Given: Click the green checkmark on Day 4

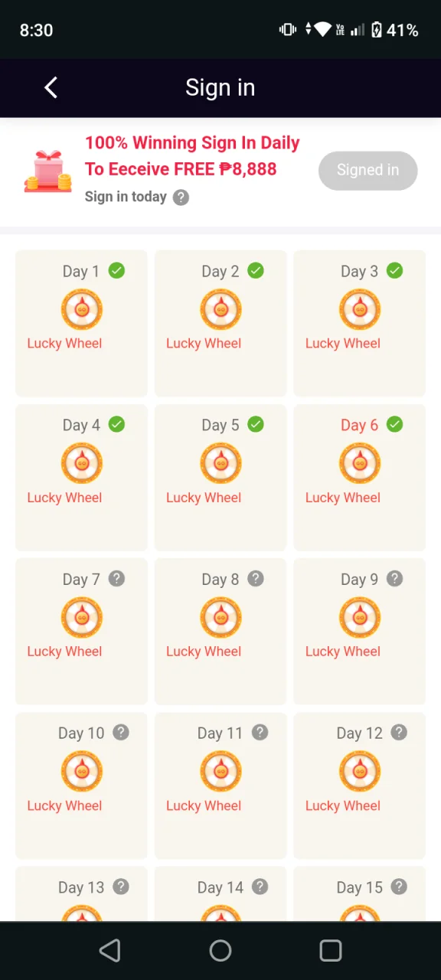Looking at the screenshot, I should 116,424.
